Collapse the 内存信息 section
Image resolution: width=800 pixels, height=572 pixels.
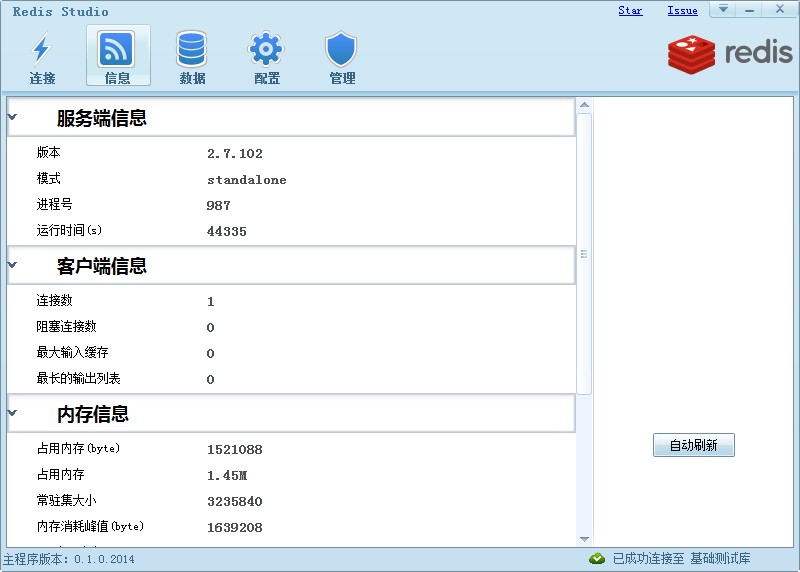click(x=13, y=413)
